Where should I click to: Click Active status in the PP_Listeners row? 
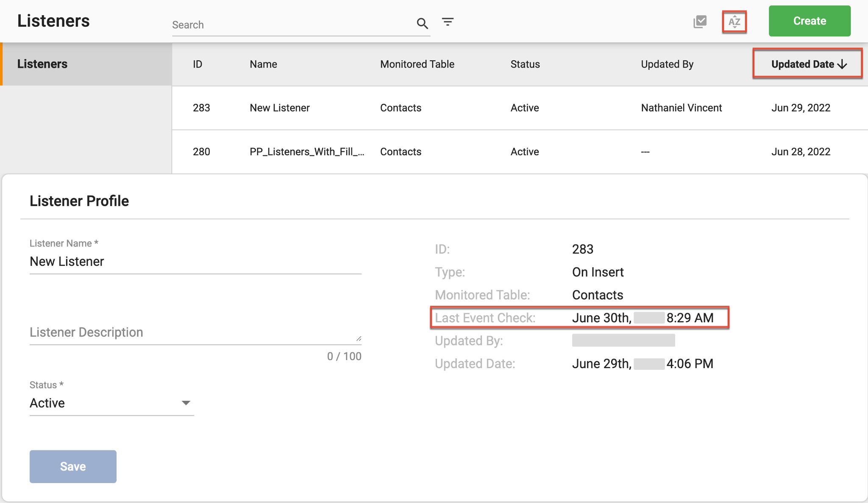525,152
